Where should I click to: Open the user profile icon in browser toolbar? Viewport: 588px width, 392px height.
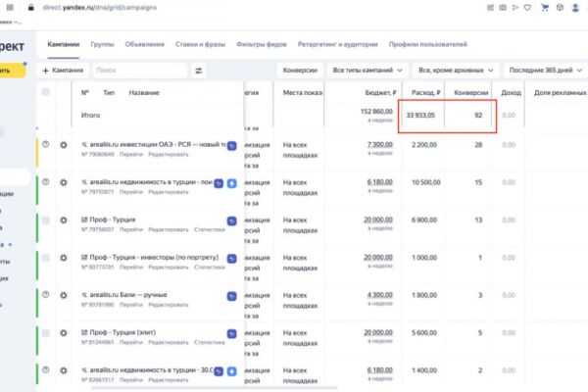pos(575,8)
